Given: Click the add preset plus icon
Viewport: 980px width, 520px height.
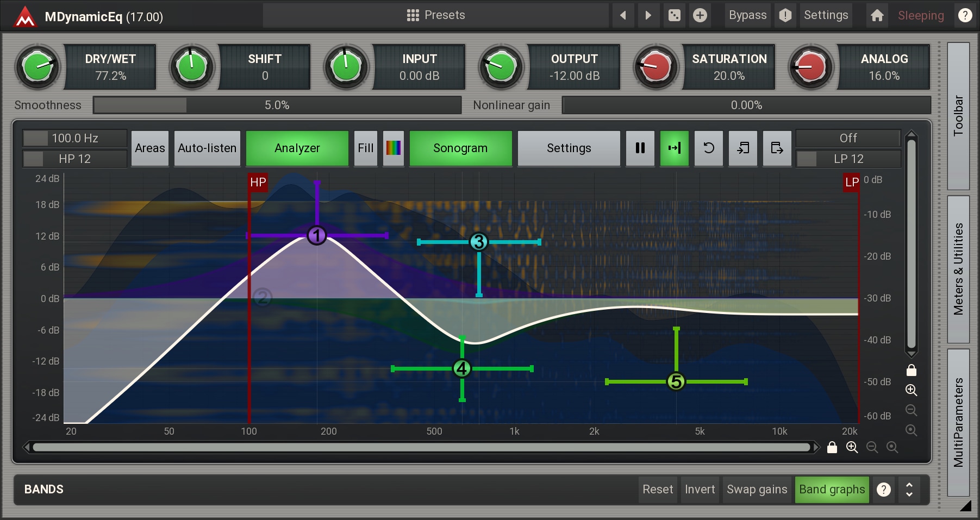Looking at the screenshot, I should pos(700,15).
